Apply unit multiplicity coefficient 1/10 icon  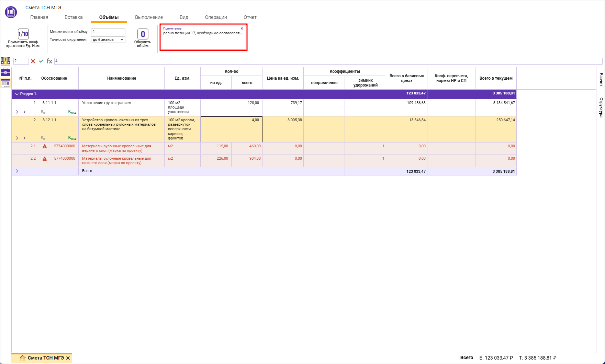[23, 34]
